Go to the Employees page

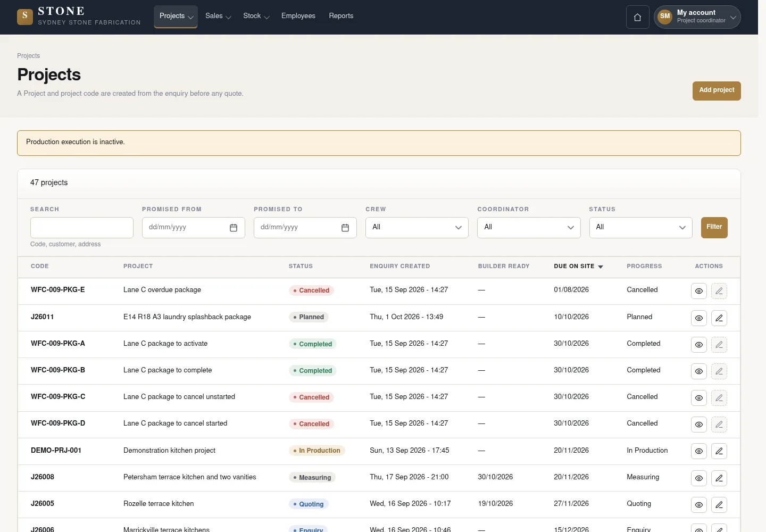pos(298,16)
